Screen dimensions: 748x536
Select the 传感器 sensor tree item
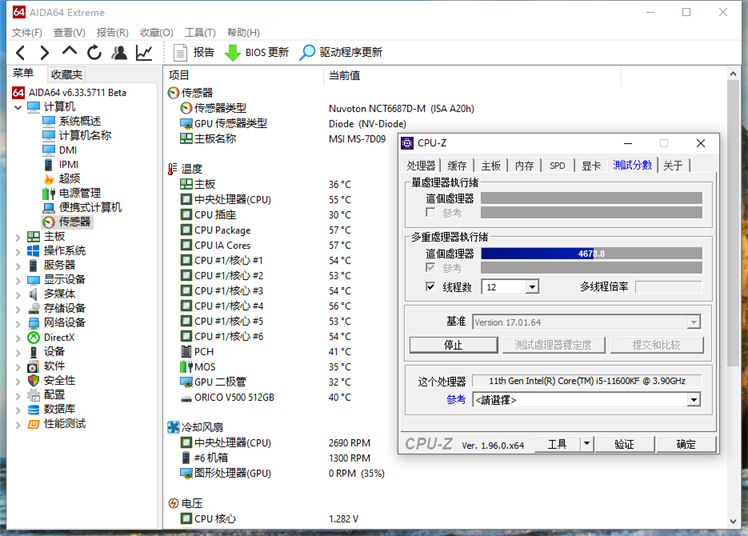pos(67,222)
